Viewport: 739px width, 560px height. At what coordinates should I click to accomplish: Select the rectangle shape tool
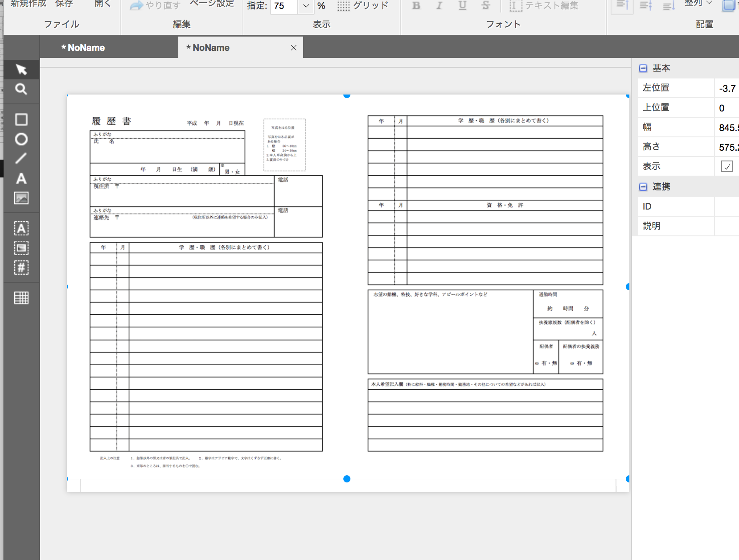[x=21, y=119]
